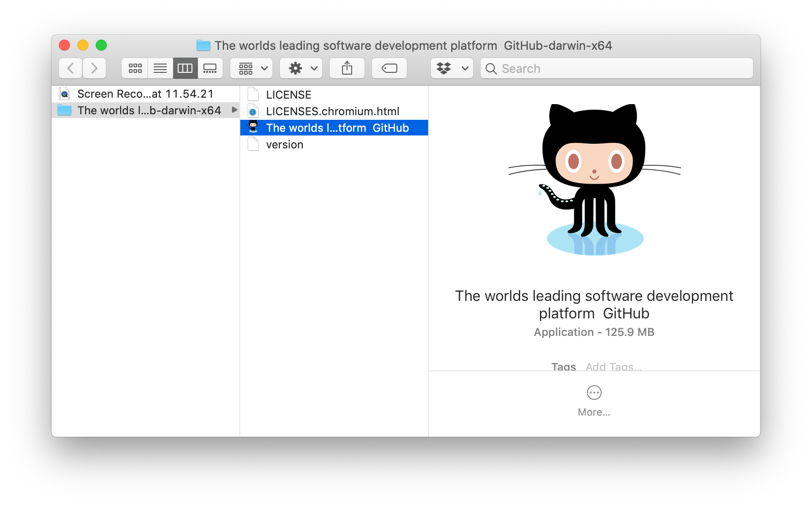
Task: Click the back navigation arrow
Action: 70,68
